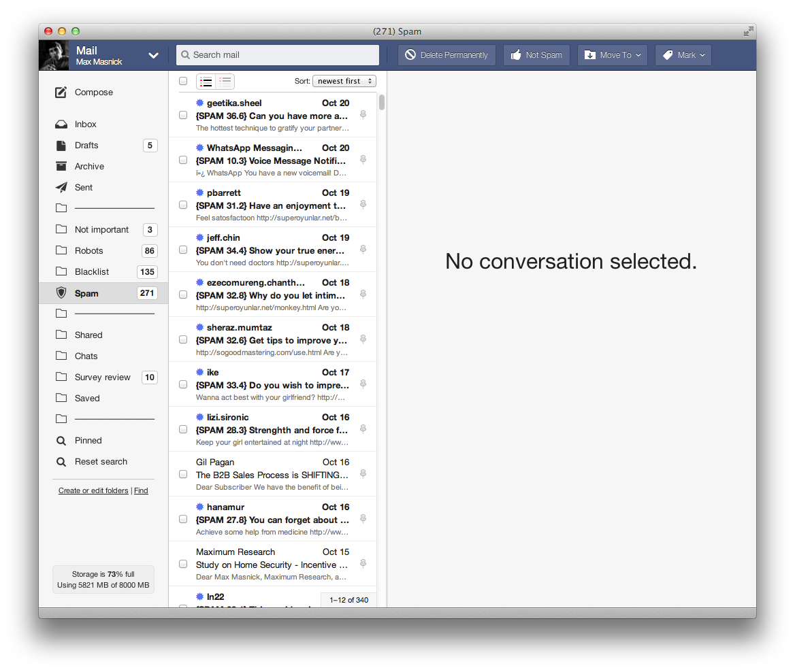Click into the Search mail field
795x672 pixels.
[279, 55]
